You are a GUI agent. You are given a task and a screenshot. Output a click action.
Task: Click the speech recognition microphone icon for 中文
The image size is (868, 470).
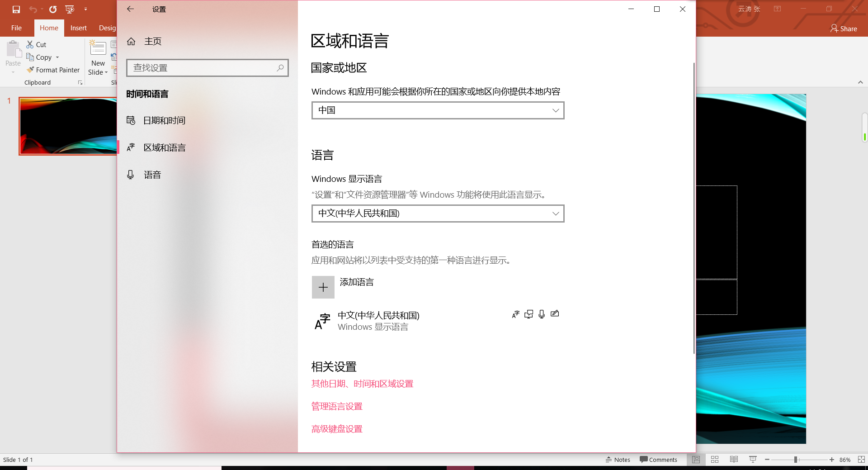[x=542, y=314]
